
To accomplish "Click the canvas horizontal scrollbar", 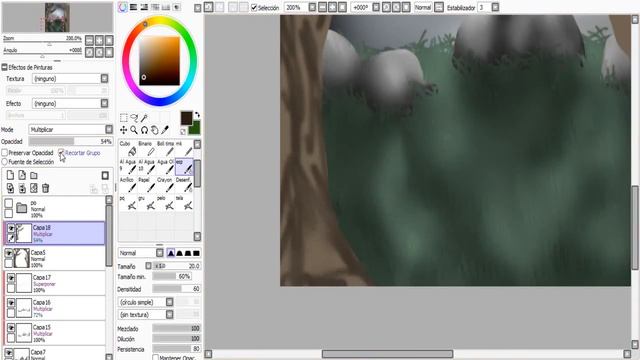I will pos(387,354).
